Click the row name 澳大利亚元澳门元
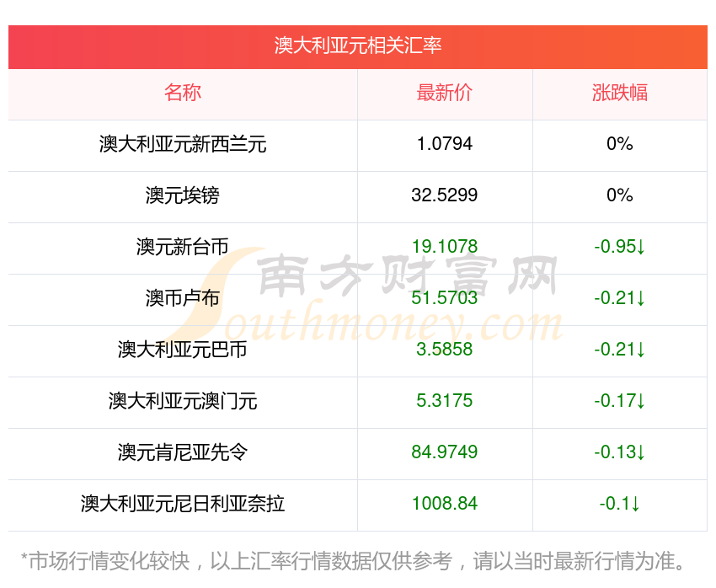The image size is (716, 588). click(183, 401)
